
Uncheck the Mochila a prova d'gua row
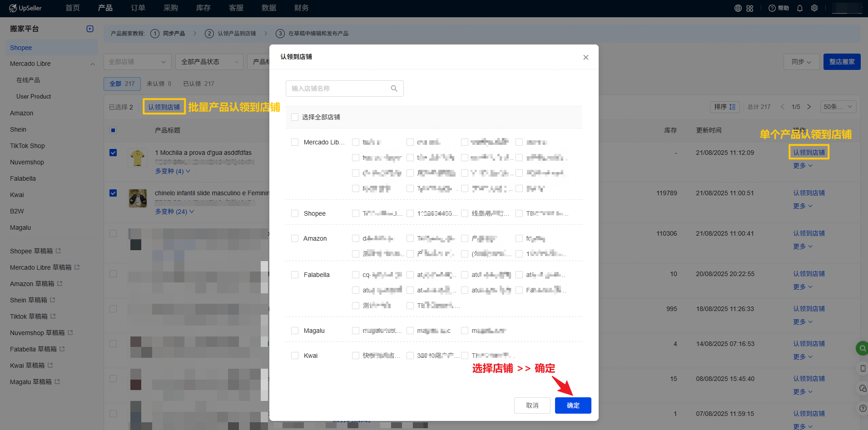click(113, 153)
